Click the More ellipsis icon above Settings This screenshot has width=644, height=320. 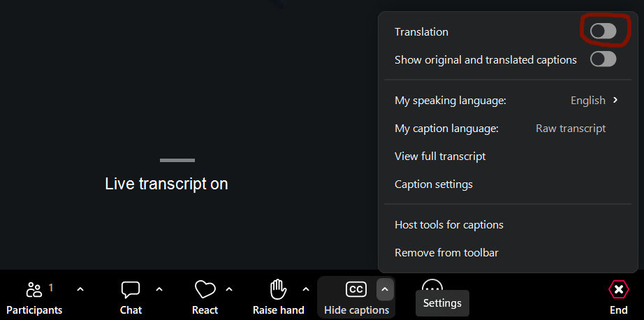point(432,286)
